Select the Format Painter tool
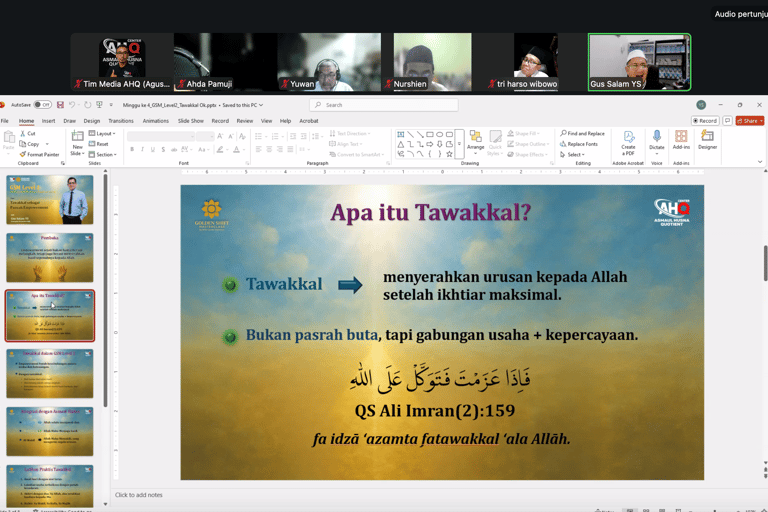 [39, 154]
